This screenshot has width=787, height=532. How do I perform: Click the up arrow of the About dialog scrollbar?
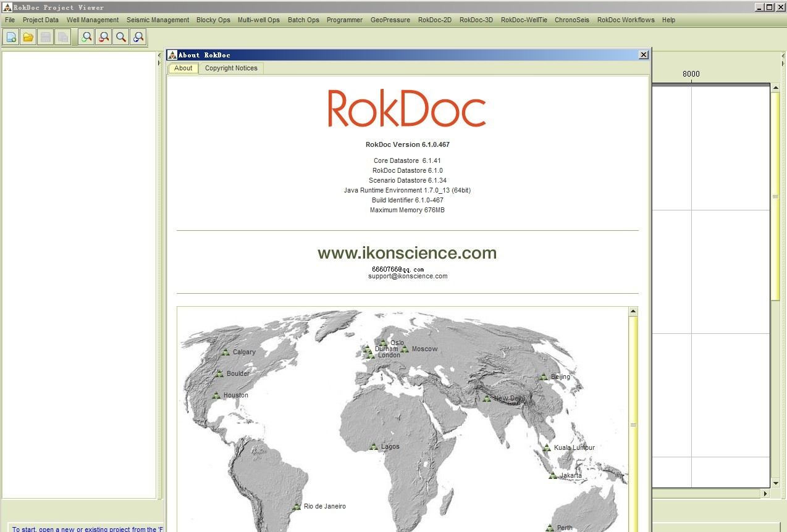(633, 312)
